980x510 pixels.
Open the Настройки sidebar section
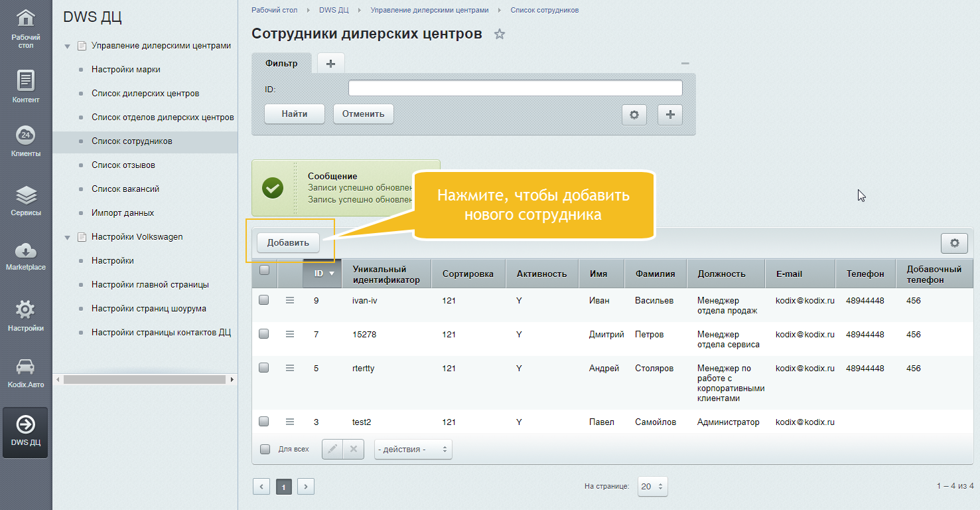point(26,315)
